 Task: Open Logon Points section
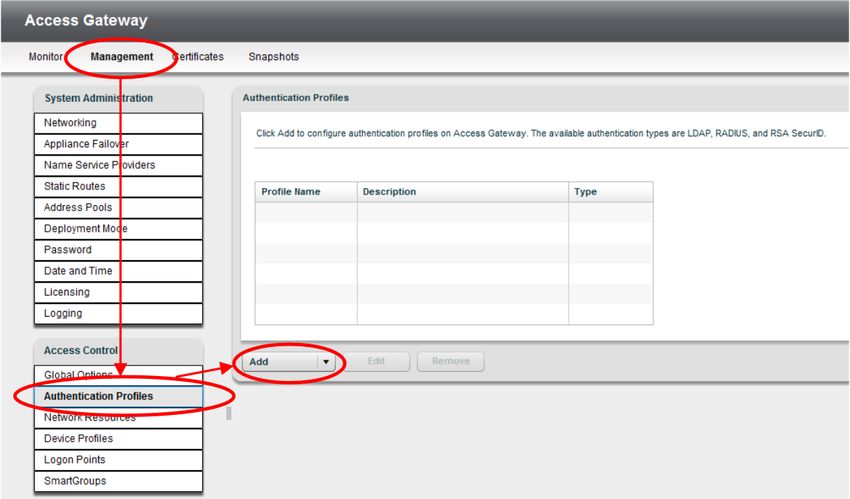click(118, 459)
